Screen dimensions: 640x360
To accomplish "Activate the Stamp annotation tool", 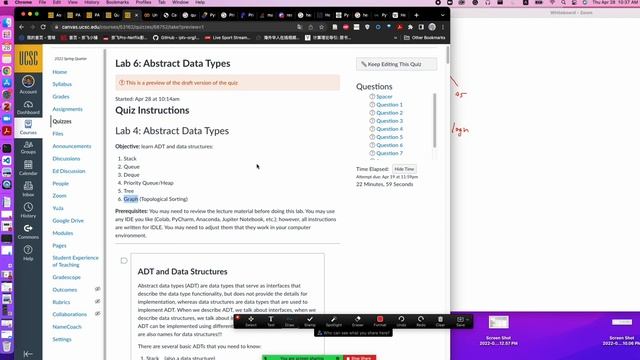I will (x=310, y=321).
